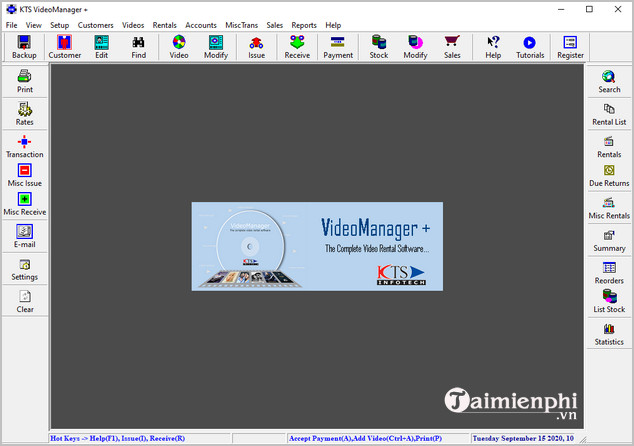Open Find with the binoculars icon
Viewport: 634px width, 446px height.
pos(139,47)
